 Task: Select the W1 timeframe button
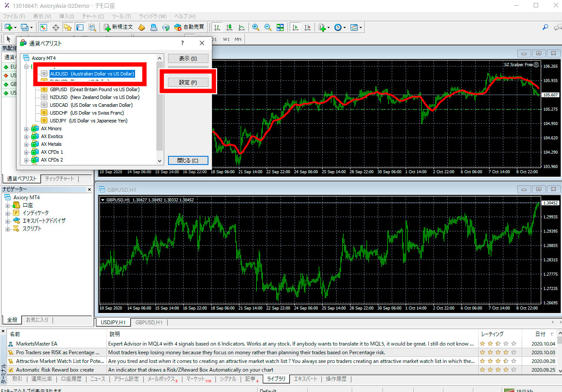pos(226,39)
